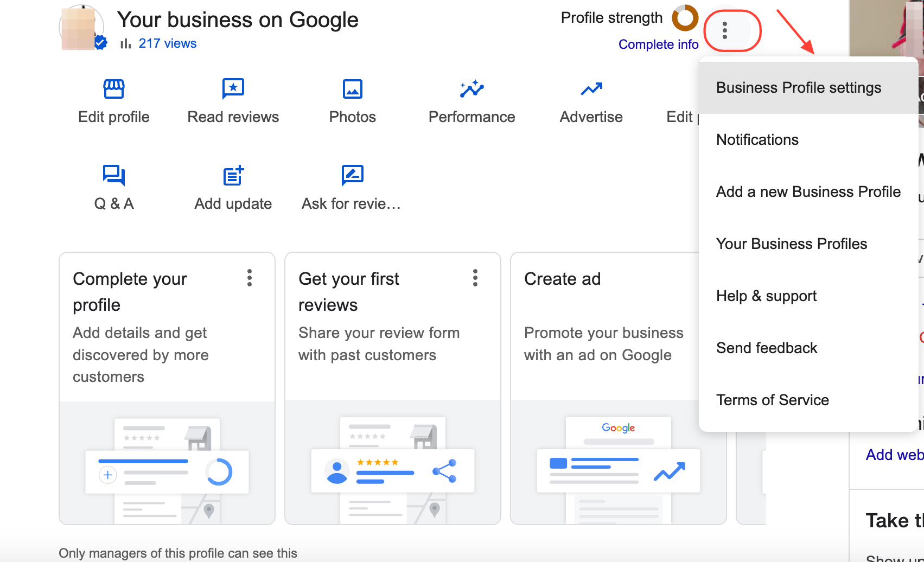Open three-dot menu beside Profile strength
Viewport: 924px width, 562px height.
[725, 30]
